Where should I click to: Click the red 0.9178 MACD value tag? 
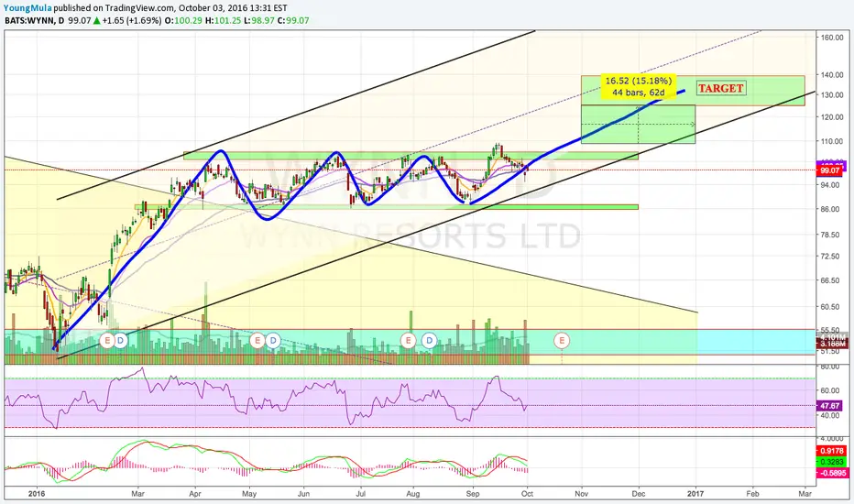pos(832,451)
